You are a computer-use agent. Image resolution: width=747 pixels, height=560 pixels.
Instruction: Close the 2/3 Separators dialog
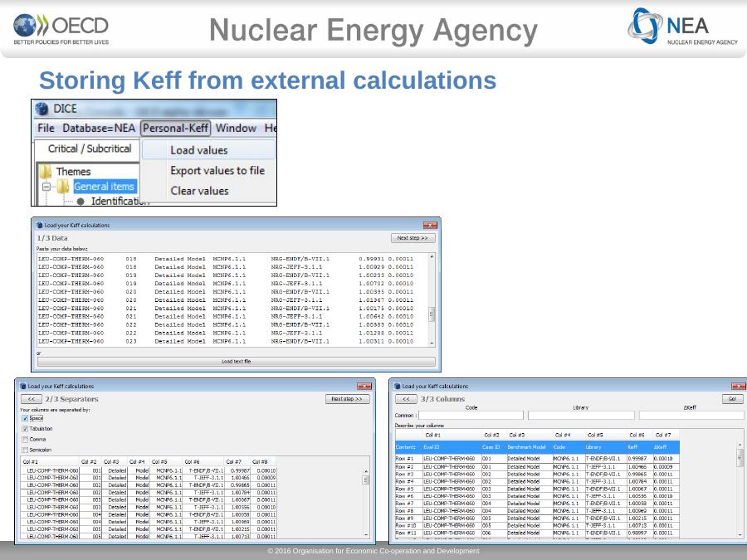364,386
